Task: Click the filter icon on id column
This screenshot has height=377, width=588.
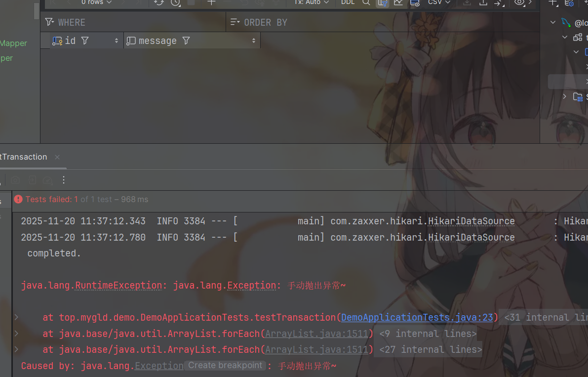Action: pyautogui.click(x=85, y=41)
